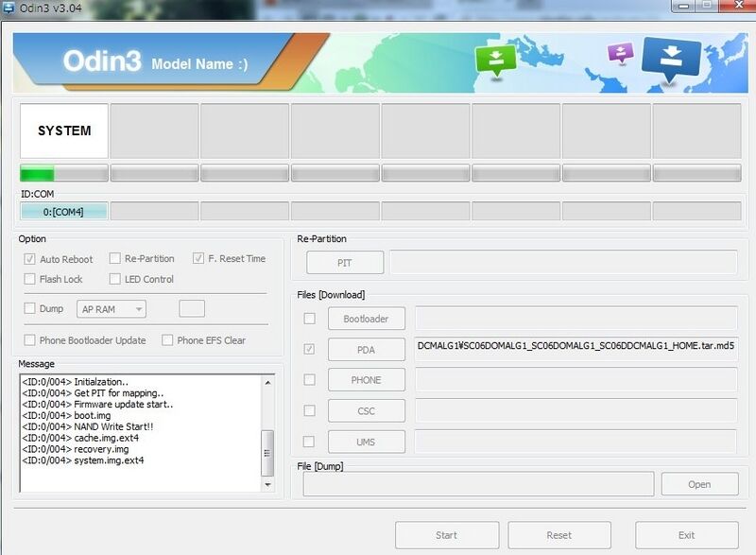This screenshot has width=756, height=555.
Task: Toggle the Auto Reboot checkbox
Action: click(x=30, y=259)
